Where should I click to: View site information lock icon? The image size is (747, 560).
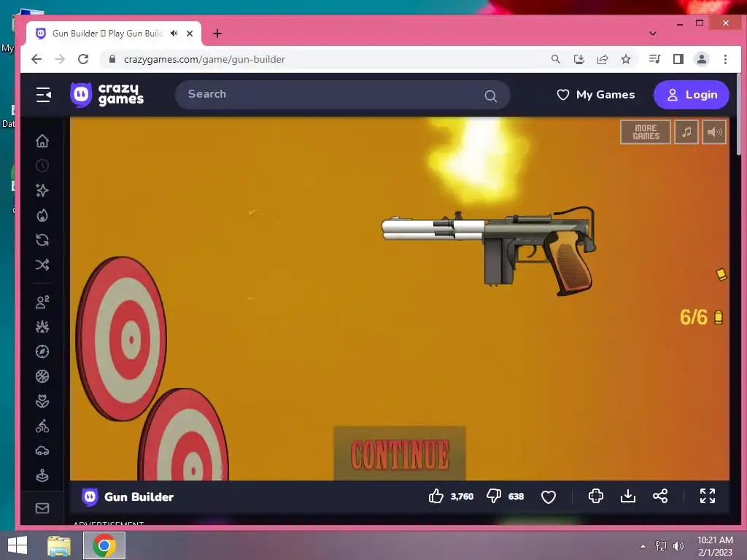click(x=112, y=59)
